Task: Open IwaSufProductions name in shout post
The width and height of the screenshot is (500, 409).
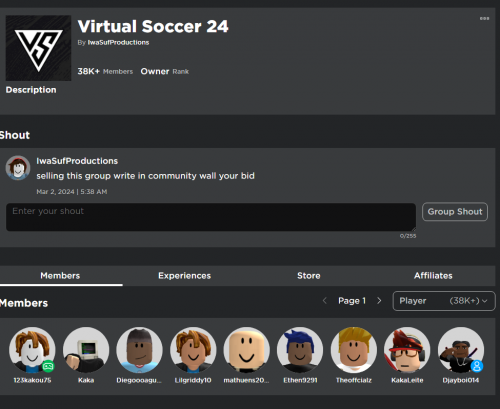Action: pyautogui.click(x=77, y=161)
